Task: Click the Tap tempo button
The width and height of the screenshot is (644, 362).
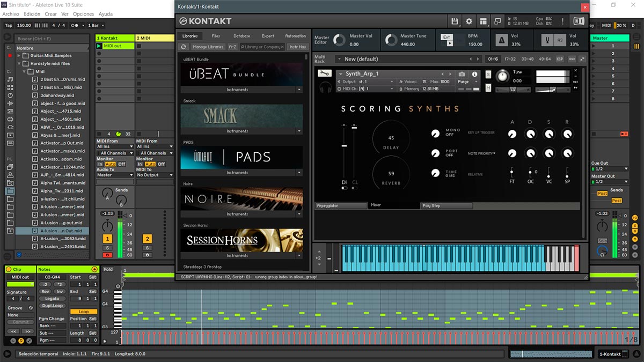Action: tap(9, 25)
